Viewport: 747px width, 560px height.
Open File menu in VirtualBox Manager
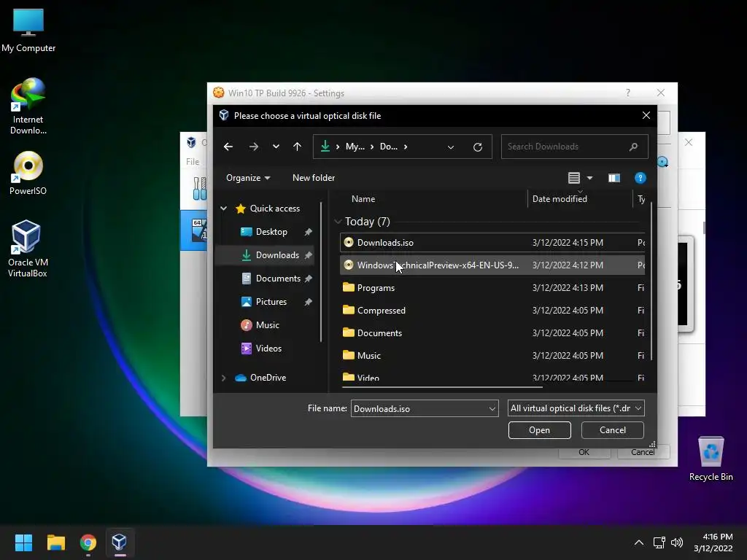click(193, 162)
